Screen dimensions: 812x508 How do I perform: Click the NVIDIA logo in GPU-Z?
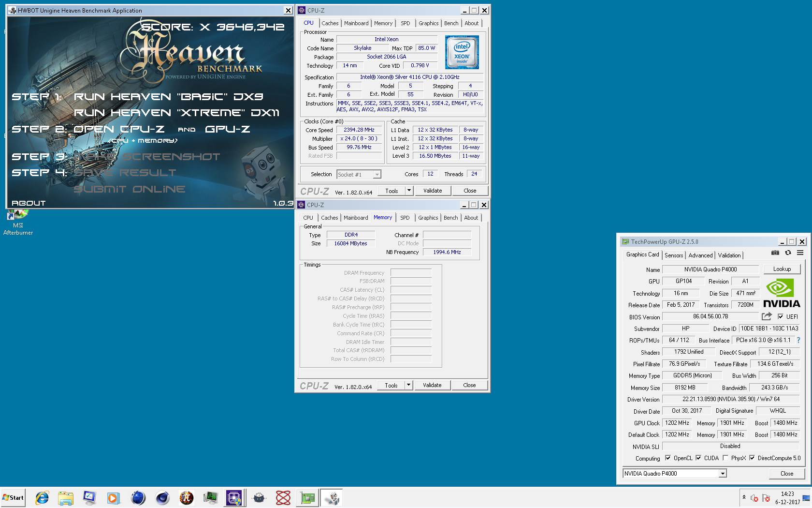pyautogui.click(x=782, y=294)
